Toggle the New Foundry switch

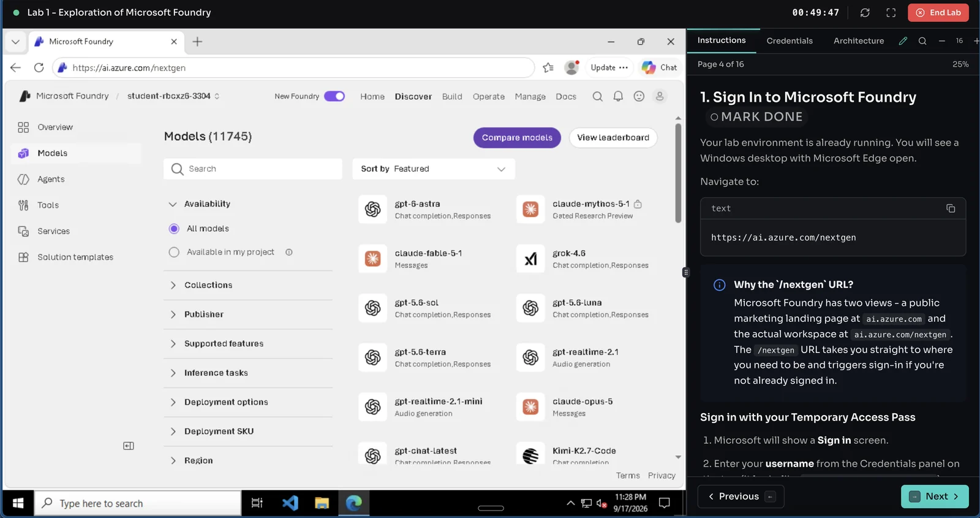pyautogui.click(x=334, y=96)
